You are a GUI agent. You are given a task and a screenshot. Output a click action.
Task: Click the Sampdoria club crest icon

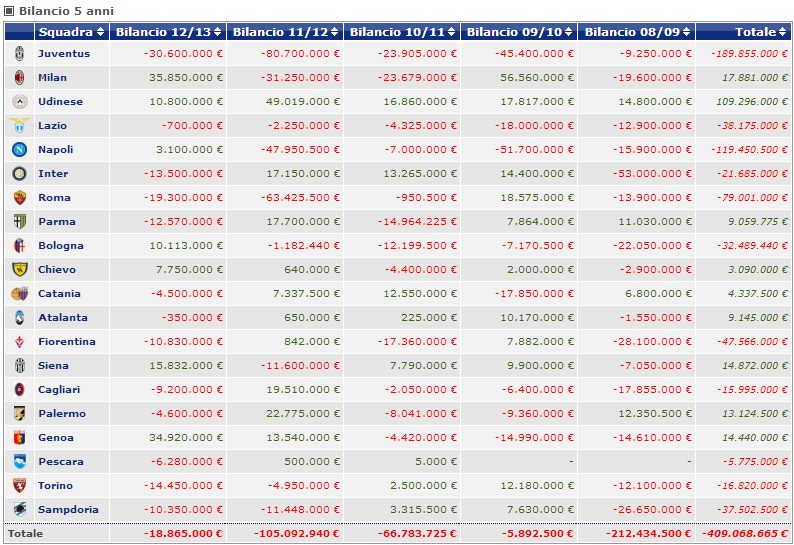click(x=19, y=510)
